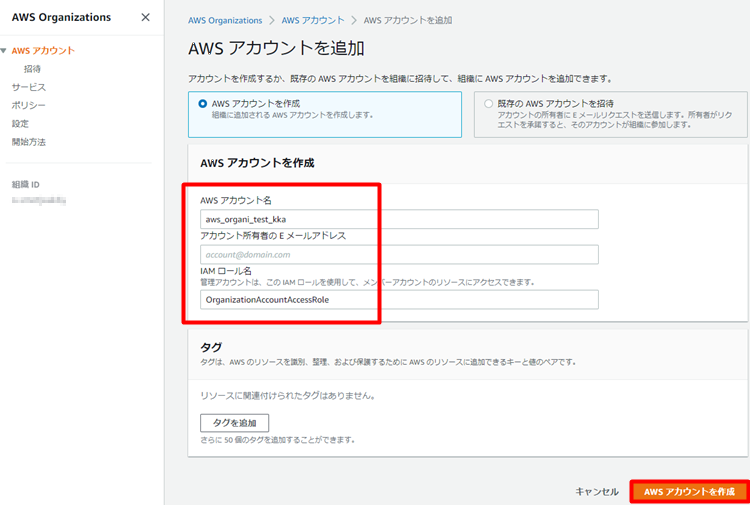
Task: Click the AWS Organizations breadcrumb link
Action: coord(225,20)
